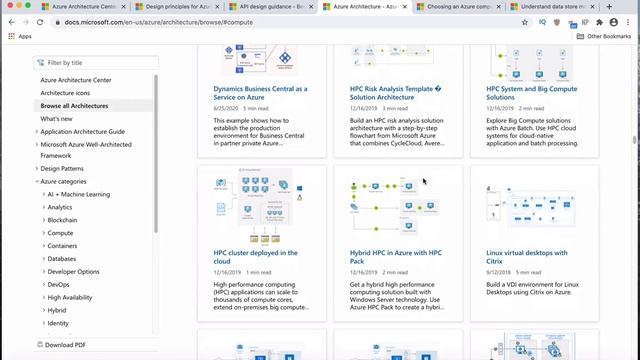Open a new browser tab with plus icon
The image size is (640, 360).
pyautogui.click(x=609, y=7)
